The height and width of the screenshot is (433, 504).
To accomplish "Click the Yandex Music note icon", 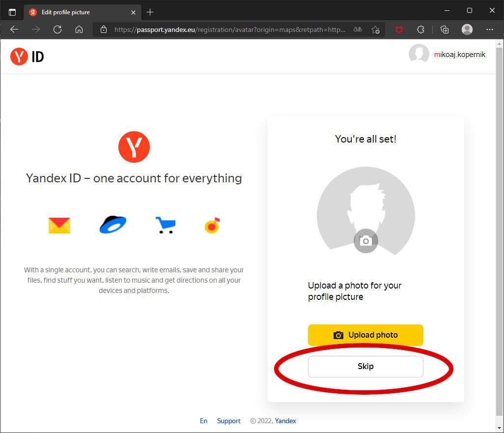I will pyautogui.click(x=212, y=225).
